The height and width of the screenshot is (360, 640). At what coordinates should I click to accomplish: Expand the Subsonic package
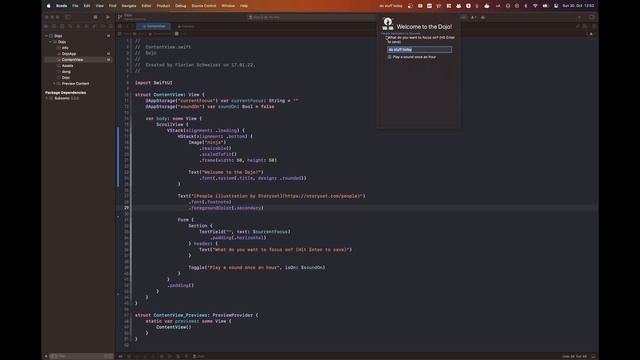47,98
